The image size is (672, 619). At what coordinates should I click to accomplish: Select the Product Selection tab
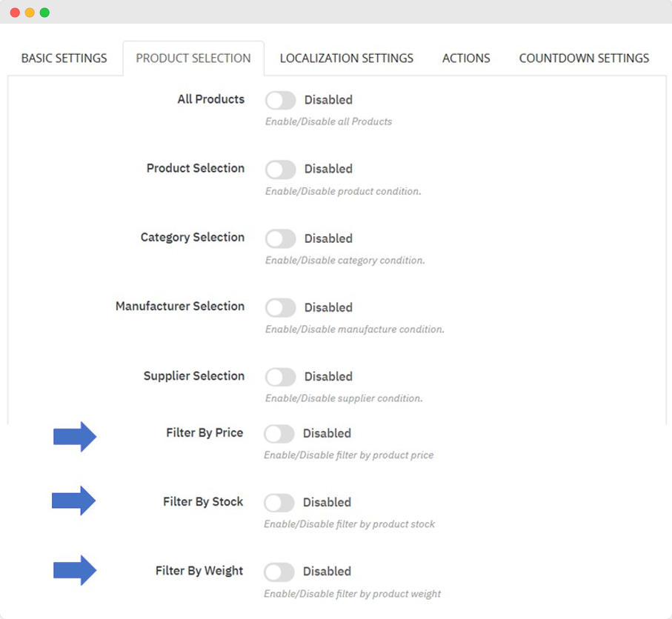[193, 58]
